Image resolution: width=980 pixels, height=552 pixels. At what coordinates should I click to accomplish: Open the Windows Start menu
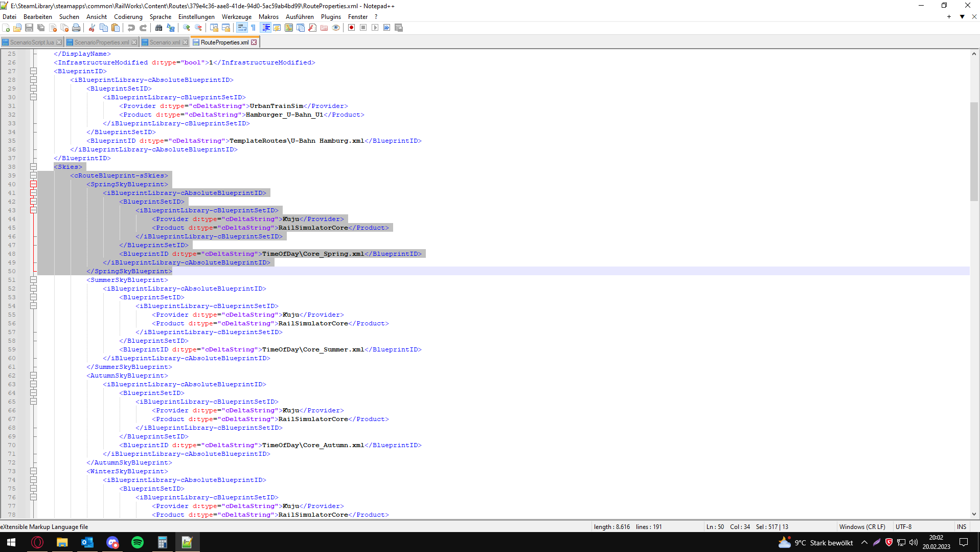click(x=11, y=542)
